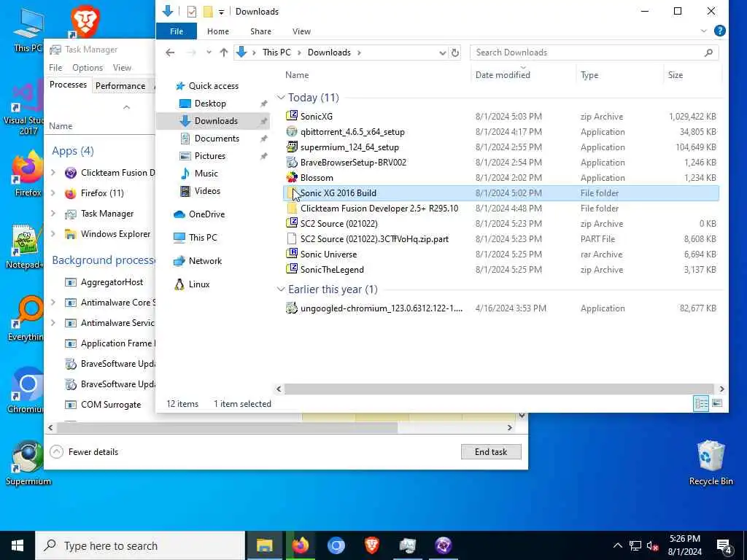Image resolution: width=747 pixels, height=560 pixels.
Task: Open the taskbar Chromium icon
Action: coord(336,545)
